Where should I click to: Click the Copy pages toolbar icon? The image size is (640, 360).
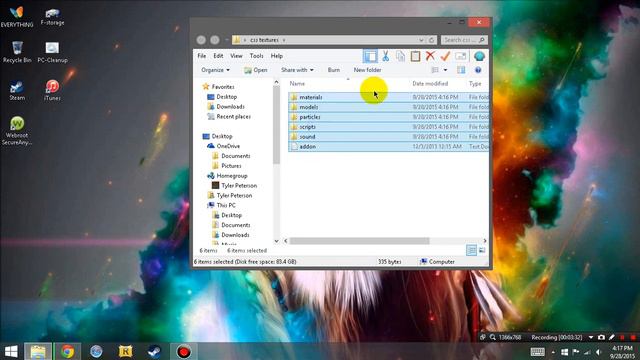click(x=400, y=56)
